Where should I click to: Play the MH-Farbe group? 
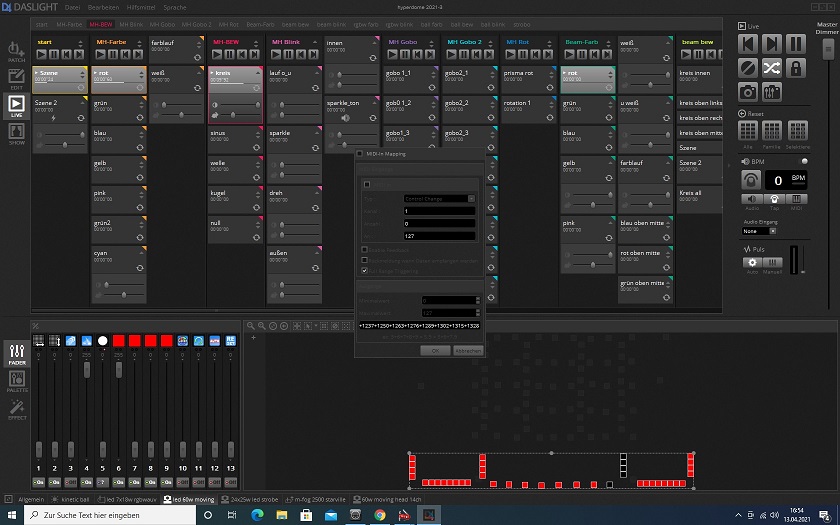click(100, 54)
